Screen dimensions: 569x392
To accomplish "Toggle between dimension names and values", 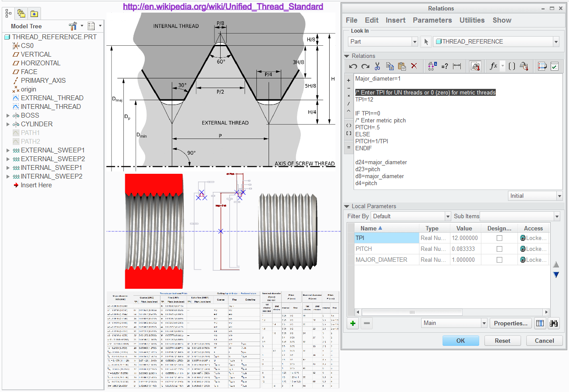I will pos(432,66).
